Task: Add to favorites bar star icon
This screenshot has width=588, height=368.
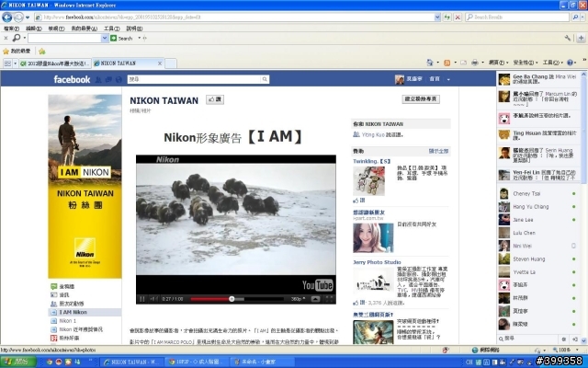Action: pos(42,52)
